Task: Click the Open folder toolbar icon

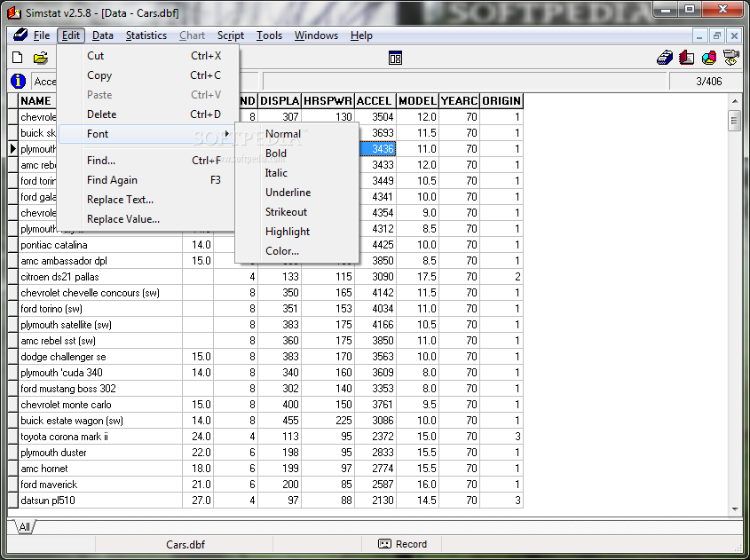Action: coord(41,58)
